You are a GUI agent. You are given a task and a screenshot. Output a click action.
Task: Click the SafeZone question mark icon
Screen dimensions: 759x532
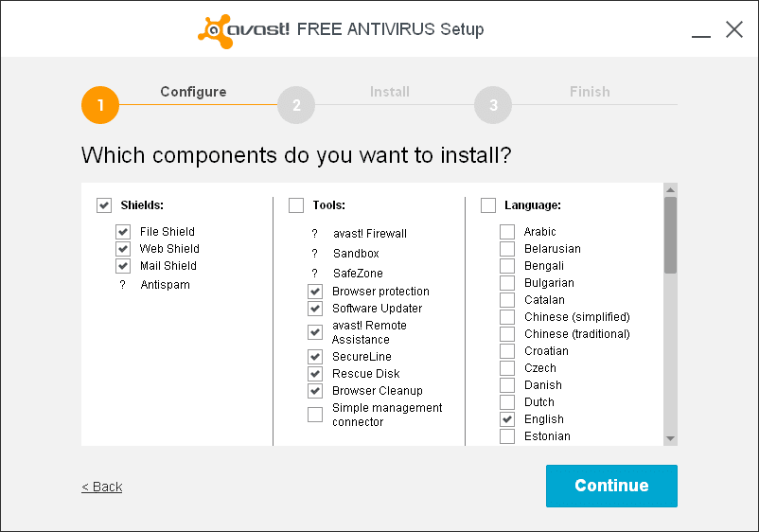click(x=314, y=274)
